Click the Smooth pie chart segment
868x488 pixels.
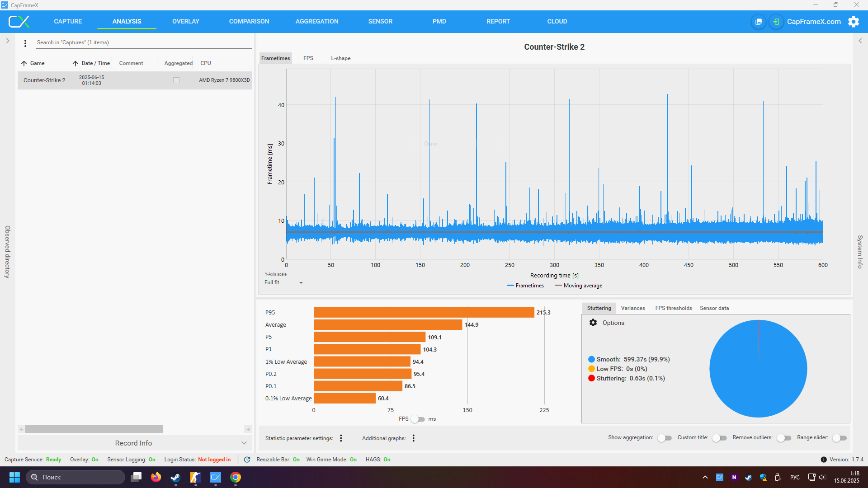758,369
